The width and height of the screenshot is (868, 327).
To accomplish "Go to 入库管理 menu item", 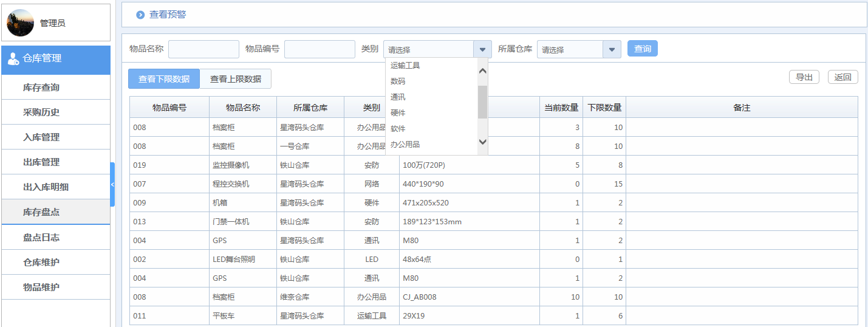I will [41, 137].
